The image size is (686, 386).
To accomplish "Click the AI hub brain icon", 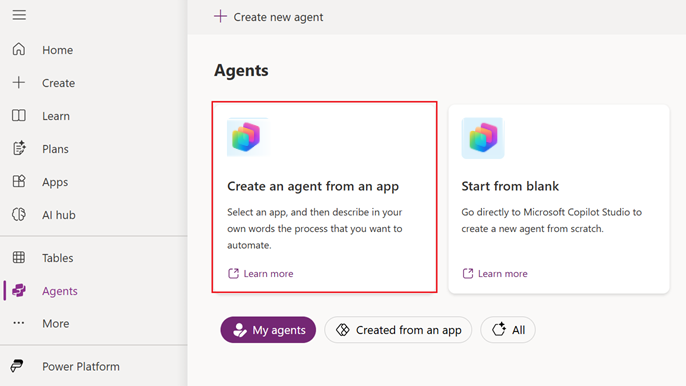I will tap(19, 214).
